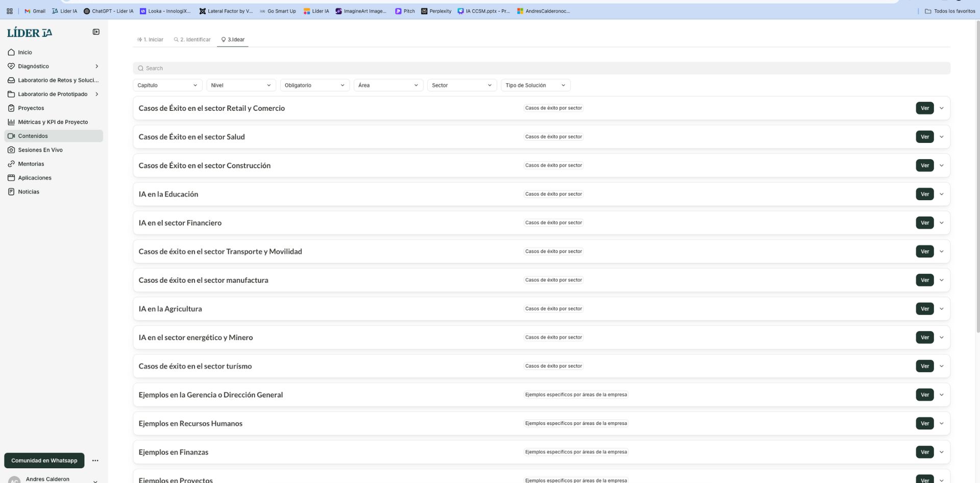The width and height of the screenshot is (980, 483).
Task: Collapse the sidebar with the panel icon
Action: 96,32
